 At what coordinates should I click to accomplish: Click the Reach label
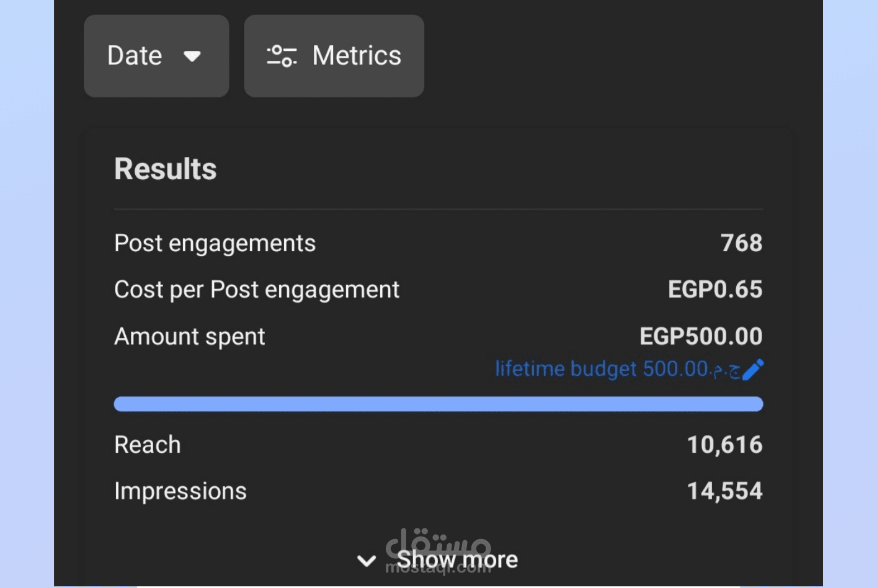148,445
